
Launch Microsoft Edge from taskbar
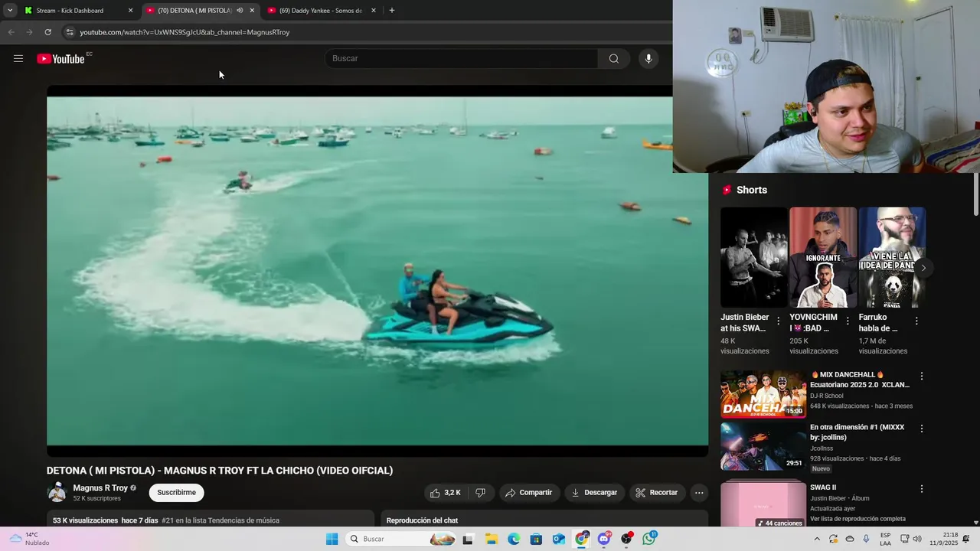513,539
